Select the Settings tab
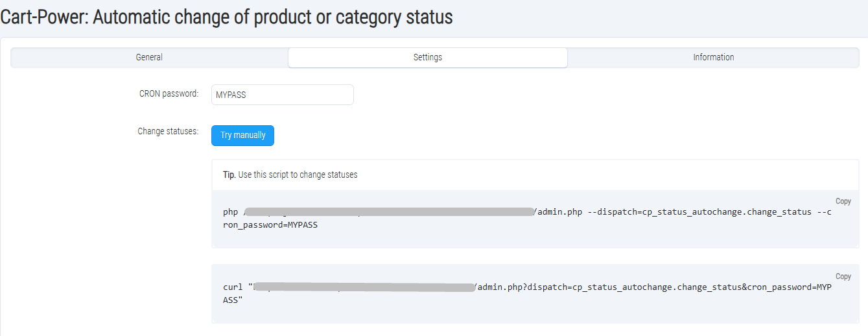Viewport: 868px width, 336px height. point(427,58)
